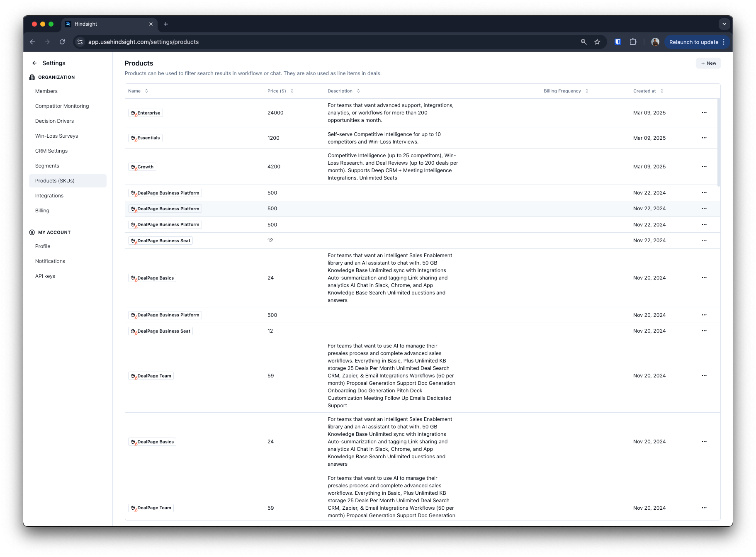The height and width of the screenshot is (557, 756).
Task: Close the Hindsight browser tab
Action: click(x=151, y=24)
